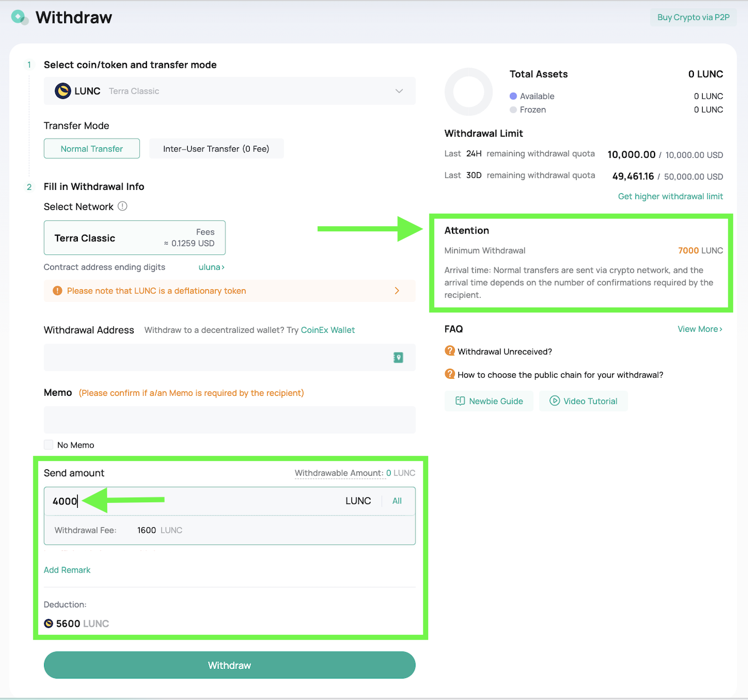Click the 7000 LUNC minimum withdrawal value
Image resolution: width=748 pixels, height=700 pixels.
pyautogui.click(x=700, y=251)
